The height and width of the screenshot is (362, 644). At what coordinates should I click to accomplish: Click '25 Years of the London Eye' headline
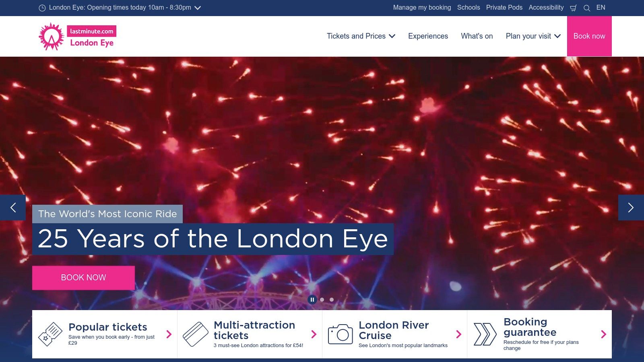coord(213,239)
